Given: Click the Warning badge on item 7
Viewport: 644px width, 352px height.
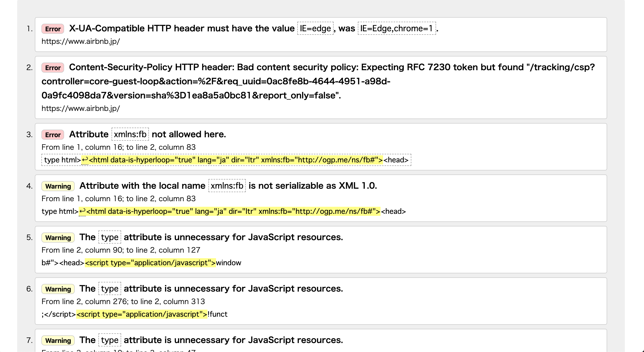Looking at the screenshot, I should [58, 340].
